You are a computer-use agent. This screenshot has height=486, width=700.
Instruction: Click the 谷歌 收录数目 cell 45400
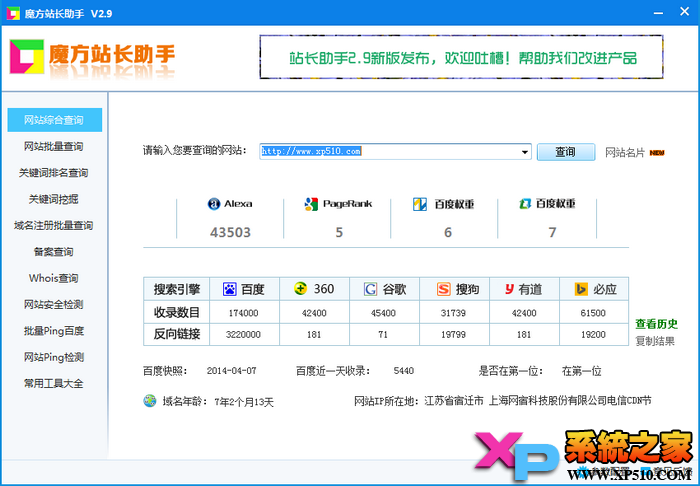point(383,313)
